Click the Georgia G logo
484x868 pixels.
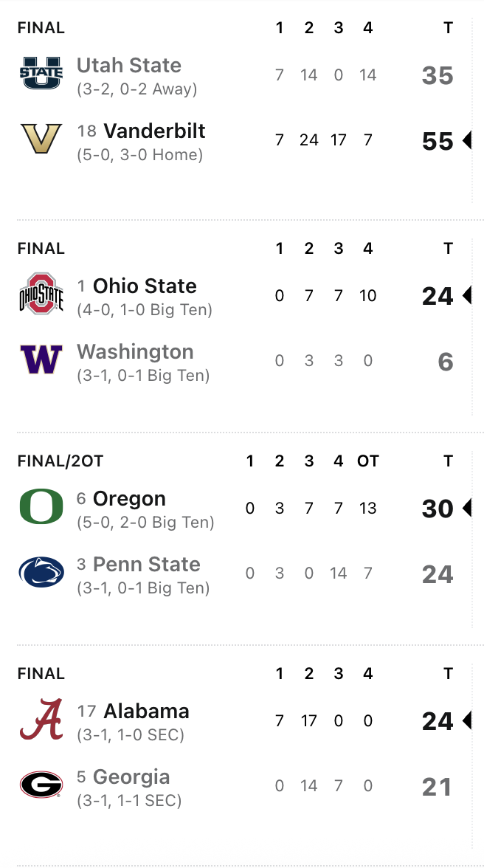(41, 785)
